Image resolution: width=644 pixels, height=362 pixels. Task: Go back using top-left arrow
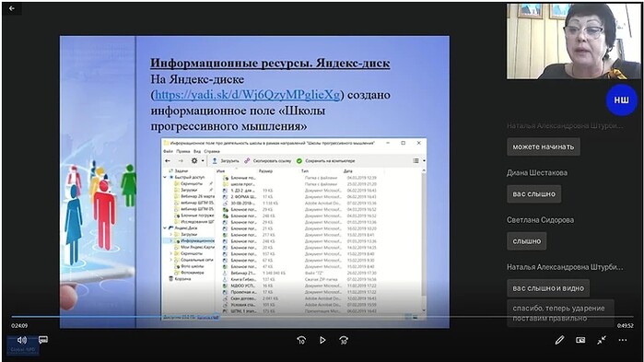coord(12,8)
